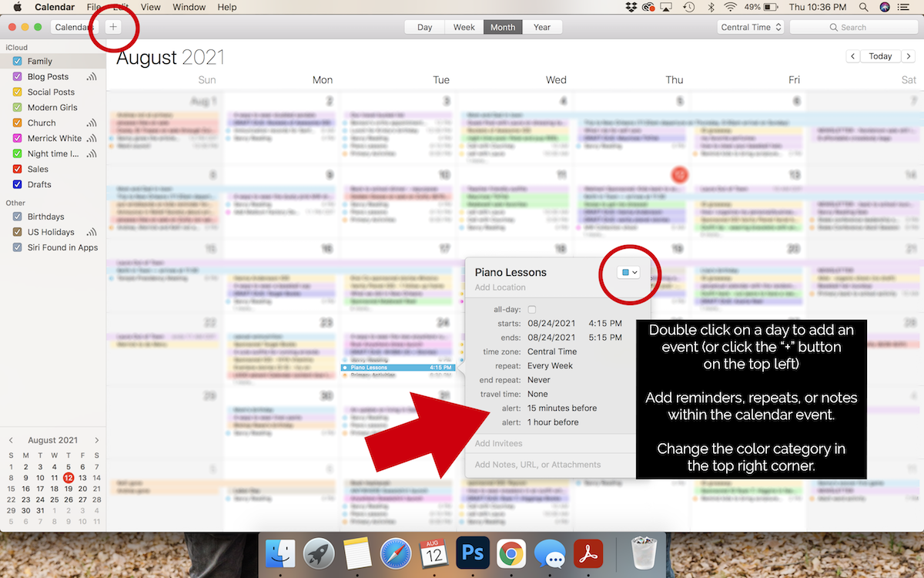Click the plus button to add an event

(112, 27)
